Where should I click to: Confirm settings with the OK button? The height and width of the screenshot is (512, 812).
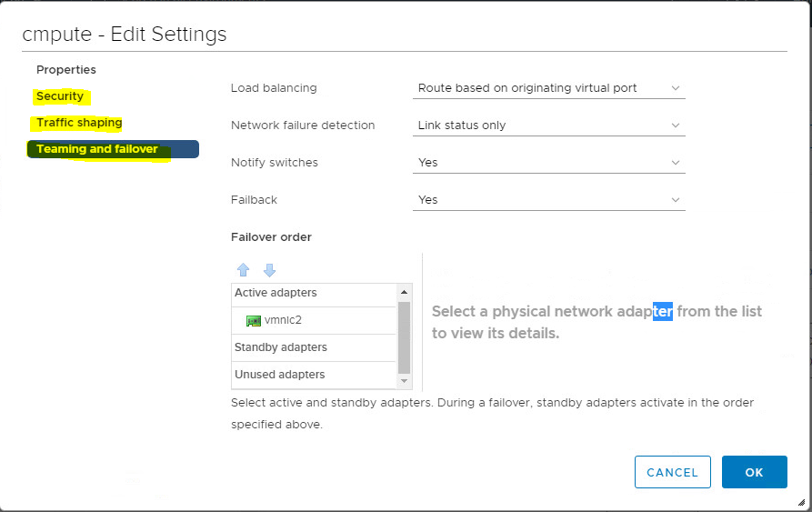tap(754, 472)
